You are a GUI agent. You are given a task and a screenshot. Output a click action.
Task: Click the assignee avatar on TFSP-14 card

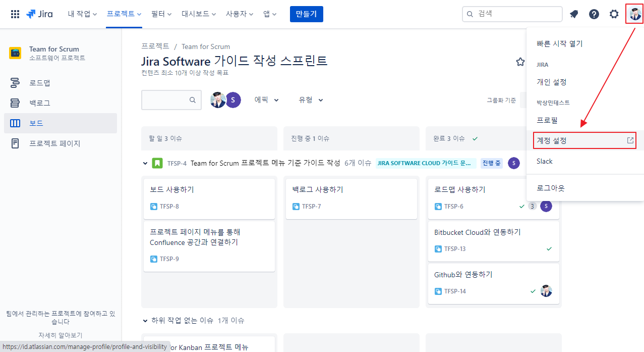(x=546, y=291)
